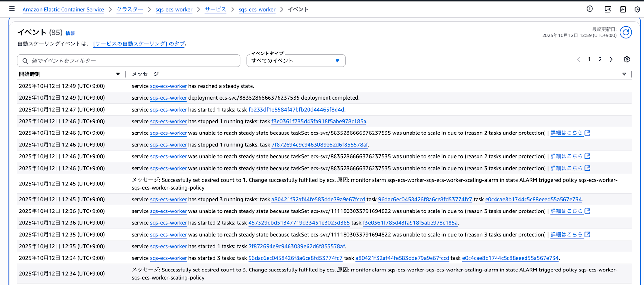Screen dimensions: 644x285
Task: Go to next page of events
Action: 611,59
